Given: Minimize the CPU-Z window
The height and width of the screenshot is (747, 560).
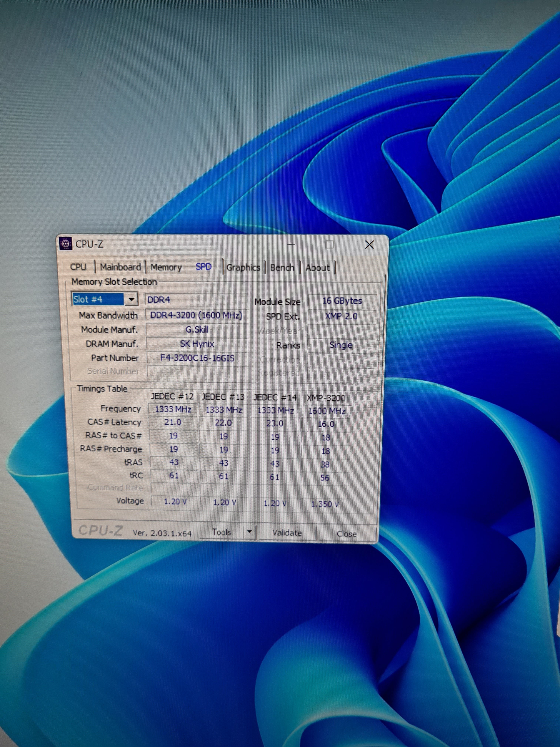Looking at the screenshot, I should click(291, 244).
